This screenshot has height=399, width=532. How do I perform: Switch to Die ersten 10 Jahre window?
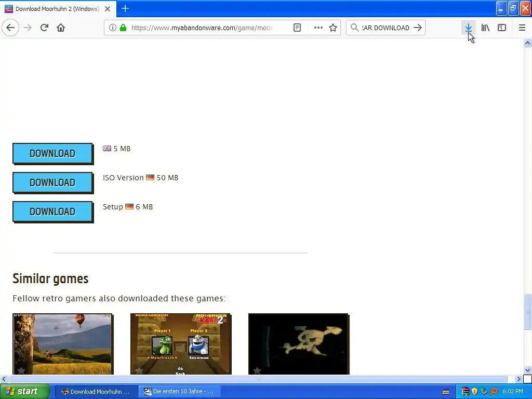(x=180, y=392)
